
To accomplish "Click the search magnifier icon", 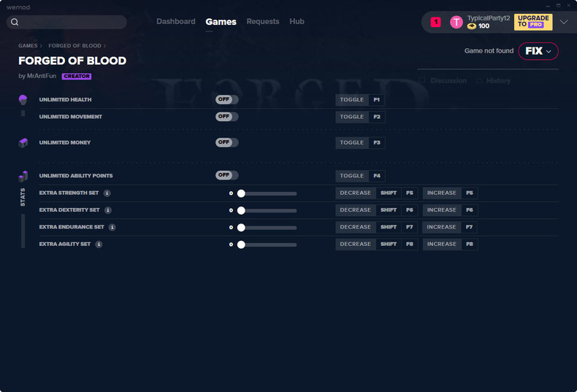I will tap(15, 22).
